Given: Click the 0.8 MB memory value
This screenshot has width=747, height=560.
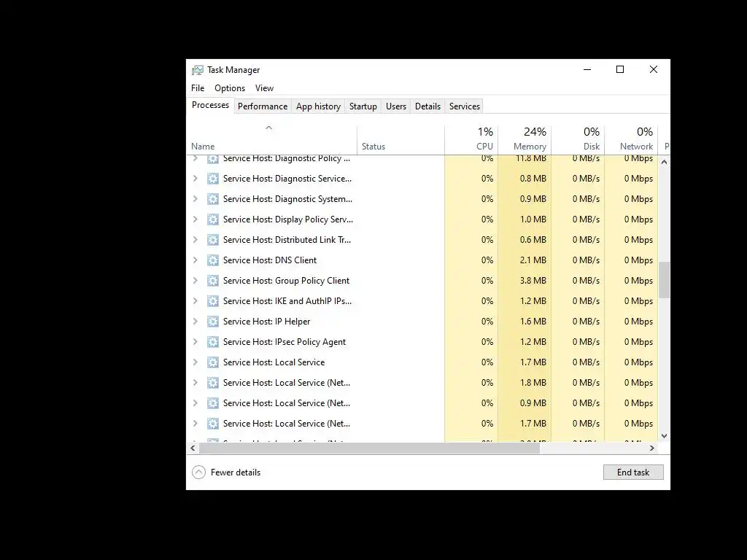Looking at the screenshot, I should (x=533, y=179).
